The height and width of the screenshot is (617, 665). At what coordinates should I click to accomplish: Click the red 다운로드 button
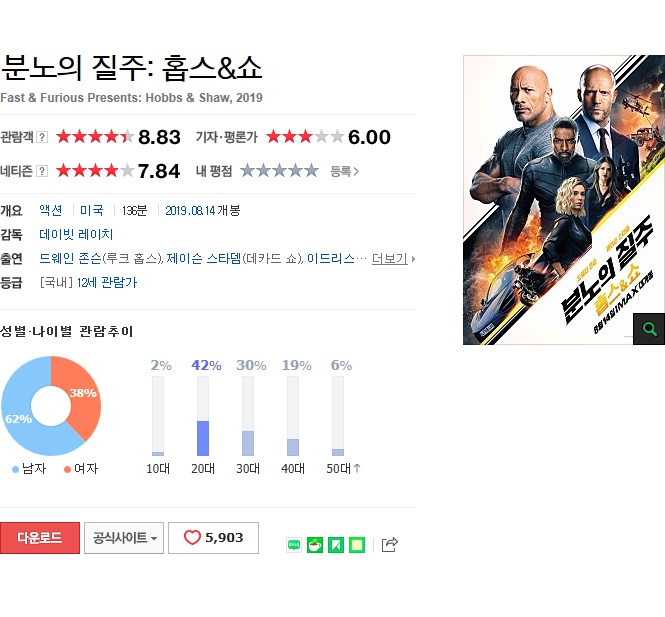point(40,538)
